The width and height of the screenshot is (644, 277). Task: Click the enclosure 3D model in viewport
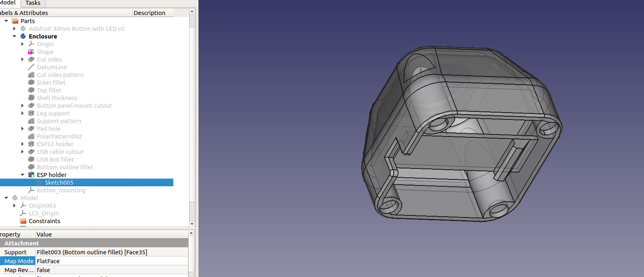pos(462,134)
